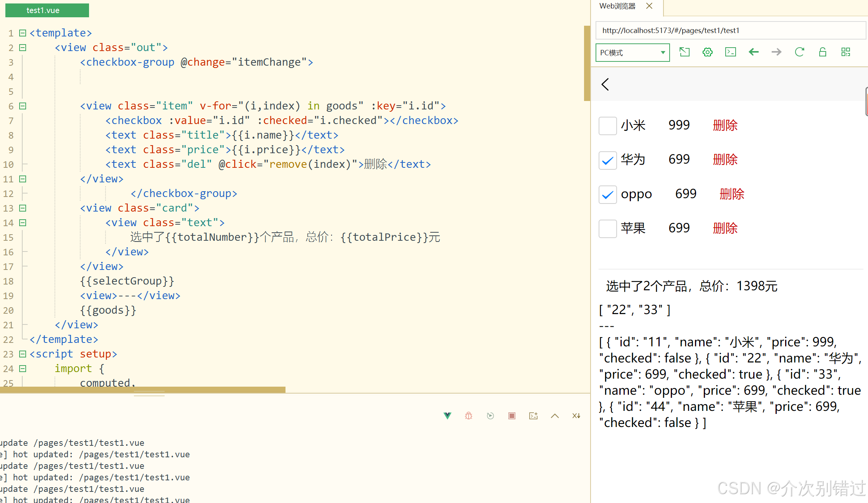
Task: Check the 小米 checkbox
Action: (607, 126)
